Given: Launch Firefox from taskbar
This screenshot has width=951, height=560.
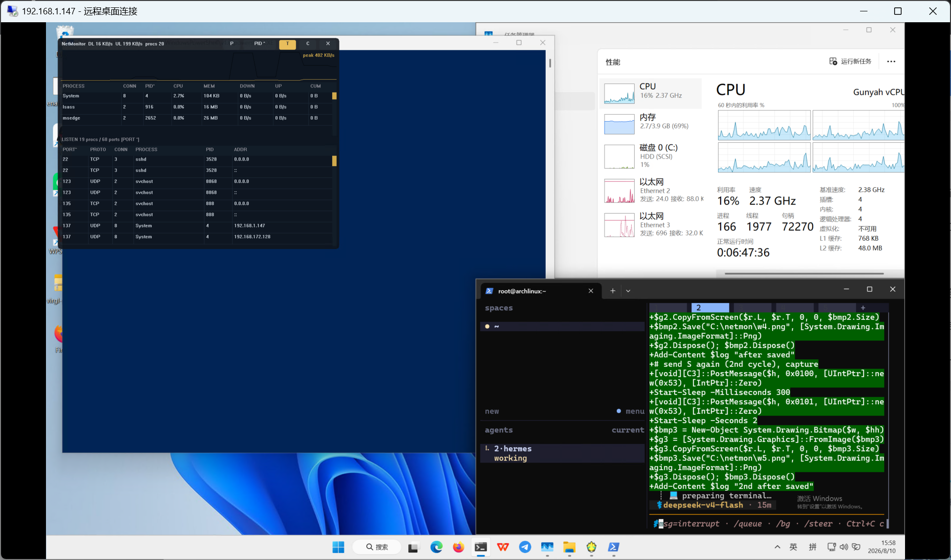Looking at the screenshot, I should (458, 547).
